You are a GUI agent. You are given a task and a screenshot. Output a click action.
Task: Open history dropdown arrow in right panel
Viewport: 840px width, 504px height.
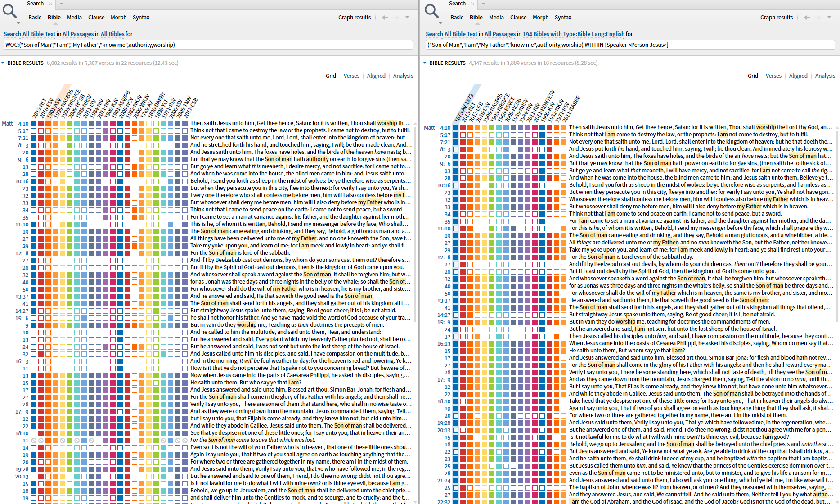(829, 18)
